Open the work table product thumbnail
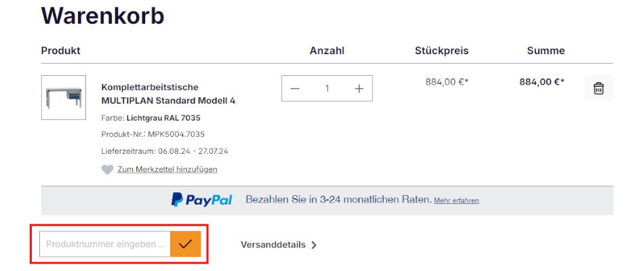644x271 pixels. [64, 98]
